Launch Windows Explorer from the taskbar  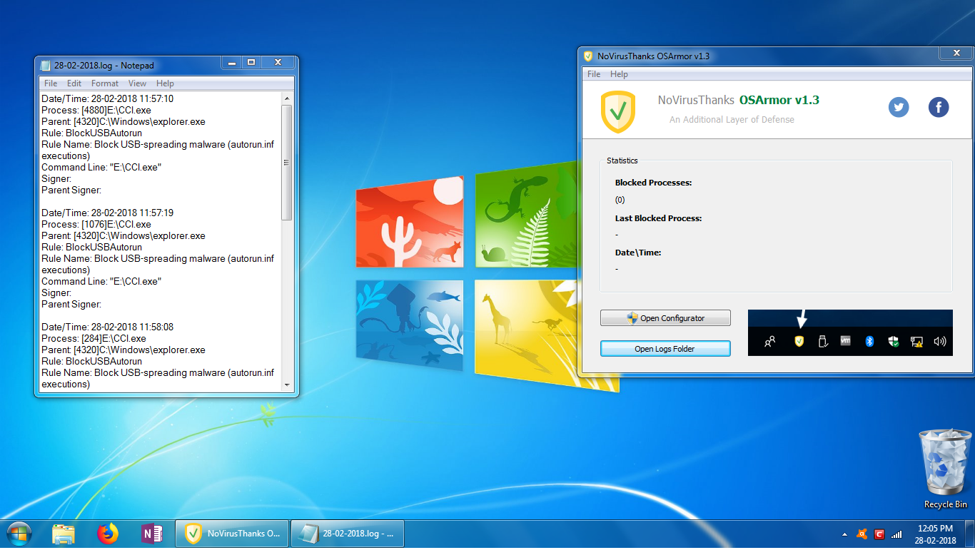point(64,534)
